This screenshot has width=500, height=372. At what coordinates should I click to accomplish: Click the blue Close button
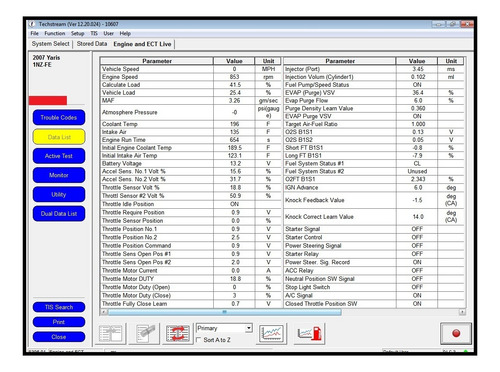59,337
